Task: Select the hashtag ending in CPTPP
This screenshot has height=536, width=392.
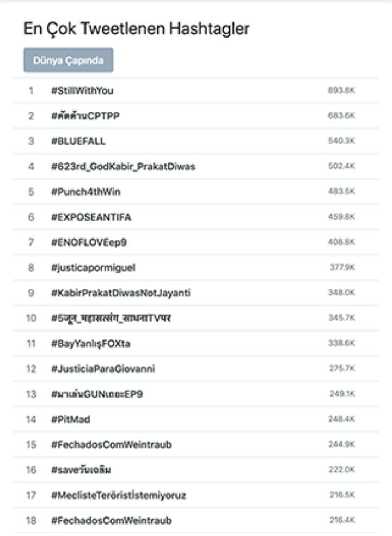Action: 85,116
